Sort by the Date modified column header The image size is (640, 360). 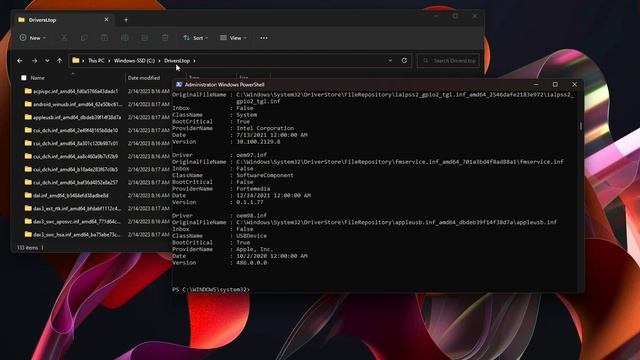(x=144, y=78)
